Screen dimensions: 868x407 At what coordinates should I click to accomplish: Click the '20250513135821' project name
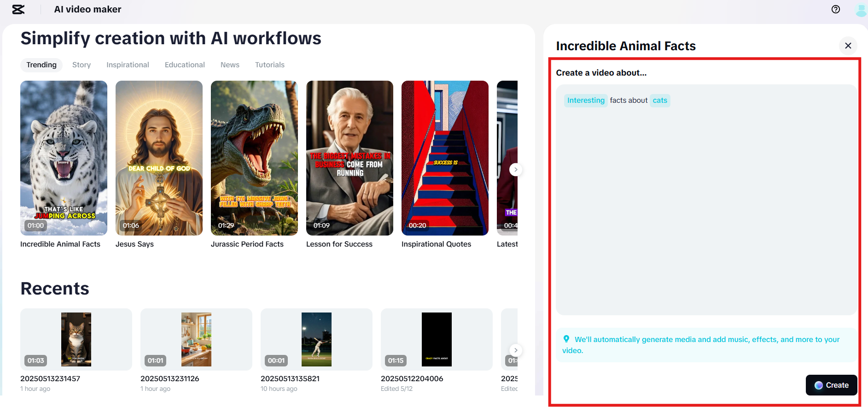(290, 378)
